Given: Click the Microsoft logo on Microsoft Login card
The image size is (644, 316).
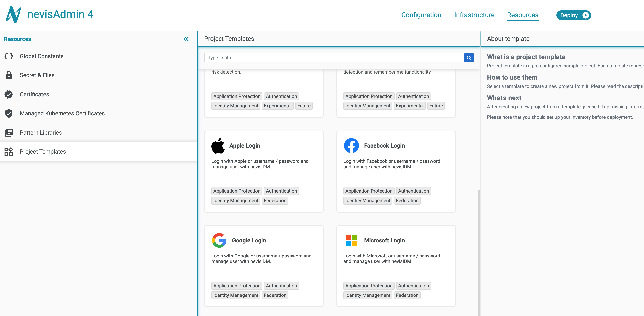Looking at the screenshot, I should [351, 240].
